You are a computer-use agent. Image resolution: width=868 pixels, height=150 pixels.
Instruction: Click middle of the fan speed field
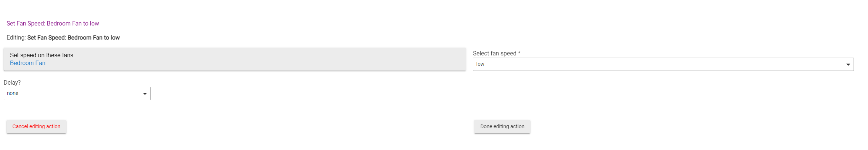click(662, 64)
